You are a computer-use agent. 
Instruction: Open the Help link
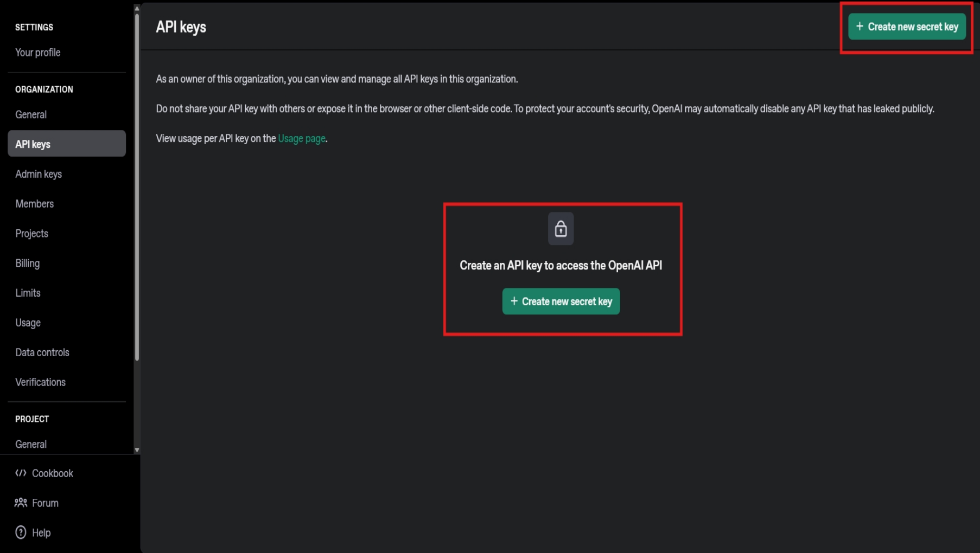coord(41,533)
